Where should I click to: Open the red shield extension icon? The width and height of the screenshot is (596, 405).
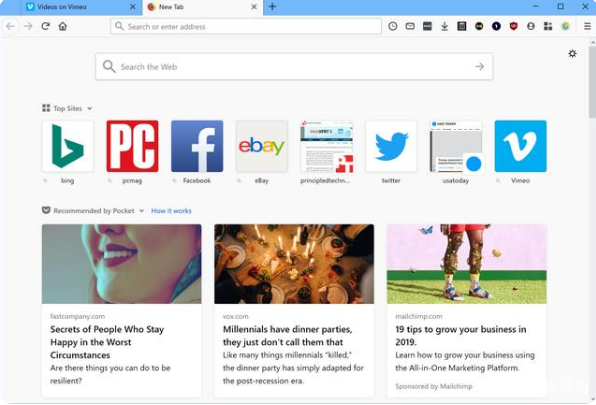pos(514,26)
